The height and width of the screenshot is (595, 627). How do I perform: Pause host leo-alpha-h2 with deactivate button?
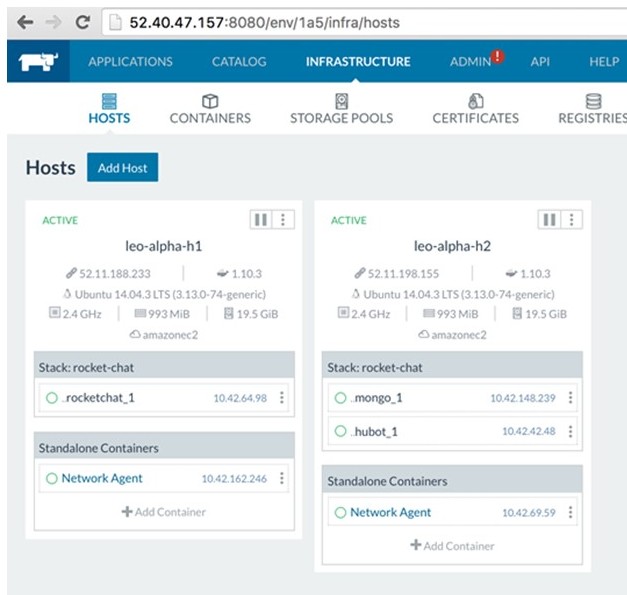tap(549, 220)
